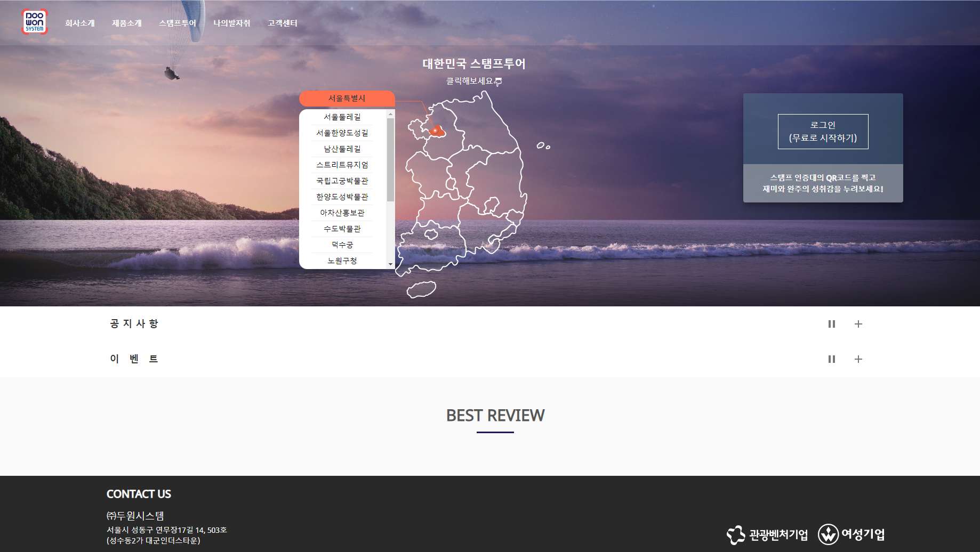Click the 로그인 (무료로 시작하기) button
Screen dimensions: 980x552
tap(823, 132)
